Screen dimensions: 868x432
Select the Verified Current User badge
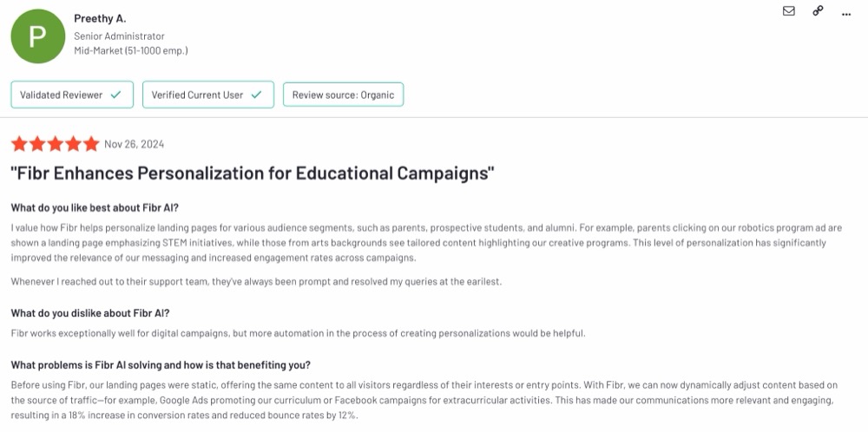click(x=208, y=95)
